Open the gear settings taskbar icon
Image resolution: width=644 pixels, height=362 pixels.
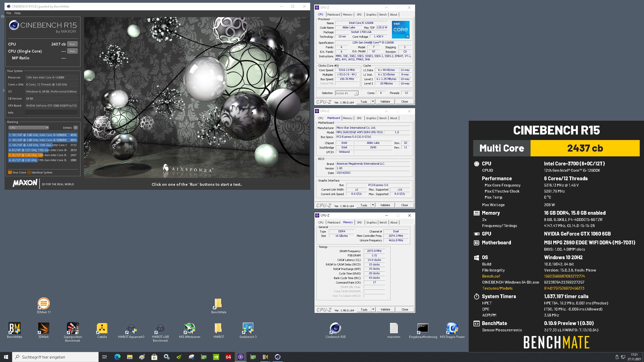coord(167,357)
